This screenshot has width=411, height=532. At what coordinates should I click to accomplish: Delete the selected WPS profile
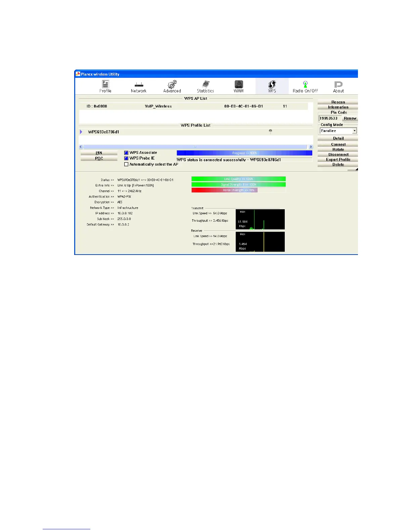coord(338,165)
